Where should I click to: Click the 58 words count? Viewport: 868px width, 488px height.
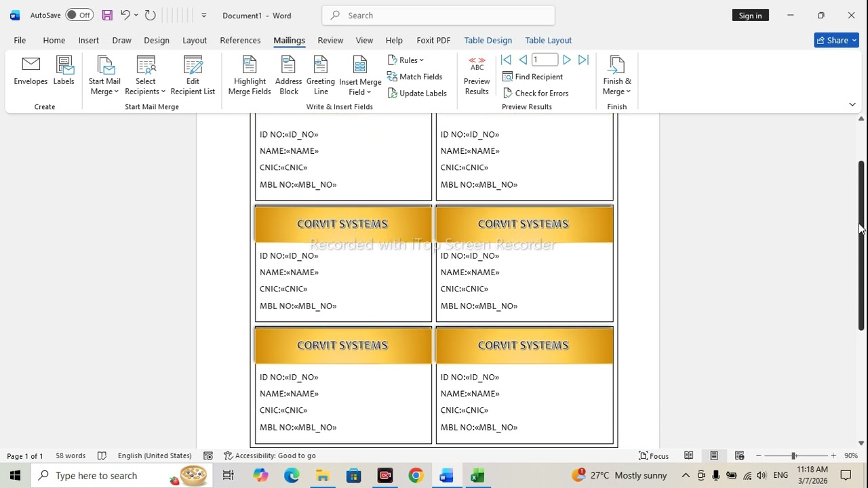click(71, 455)
